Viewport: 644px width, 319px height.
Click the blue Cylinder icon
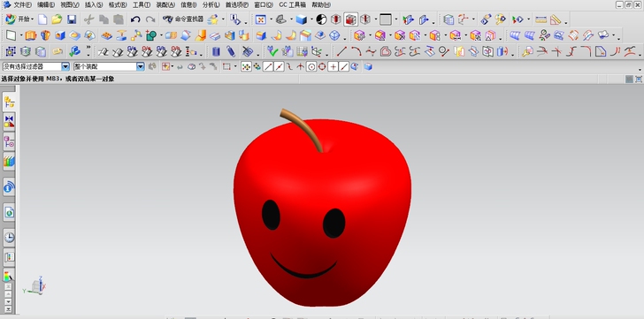click(x=216, y=51)
